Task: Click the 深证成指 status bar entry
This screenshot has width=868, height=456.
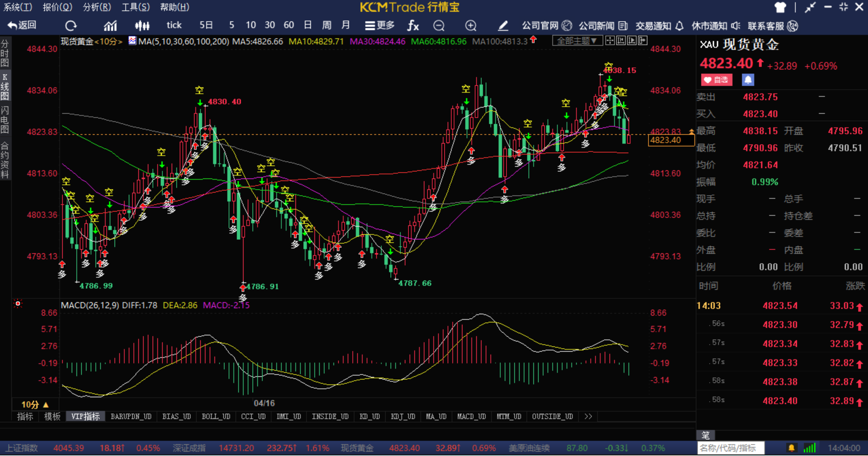Action: (189, 448)
